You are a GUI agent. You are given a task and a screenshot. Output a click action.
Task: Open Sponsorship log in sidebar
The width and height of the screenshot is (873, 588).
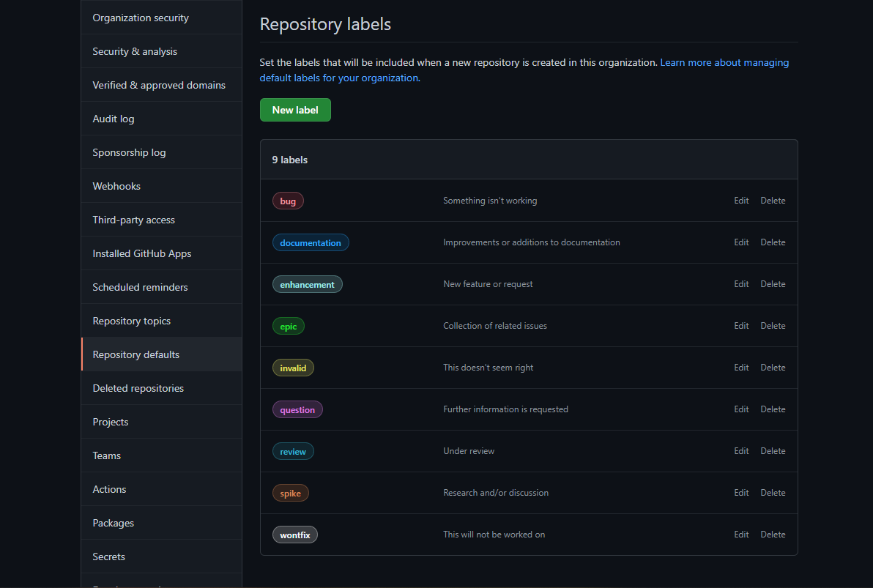click(161, 152)
